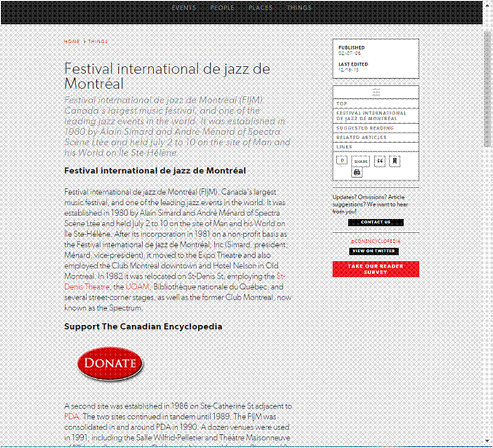The height and width of the screenshot is (448, 493).
Task: Collapse the table of contents handle
Action: pos(375,92)
